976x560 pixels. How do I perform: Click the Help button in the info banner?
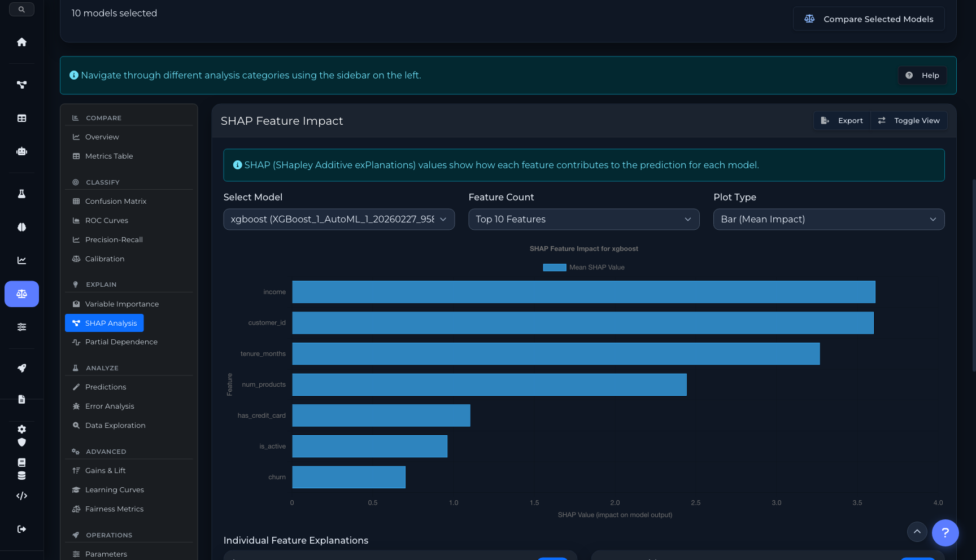pos(922,75)
